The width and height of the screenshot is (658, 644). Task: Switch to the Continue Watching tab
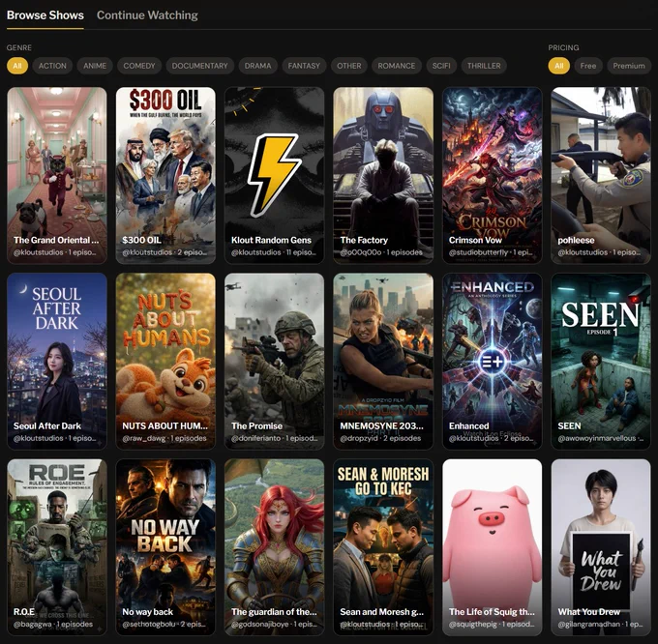147,15
